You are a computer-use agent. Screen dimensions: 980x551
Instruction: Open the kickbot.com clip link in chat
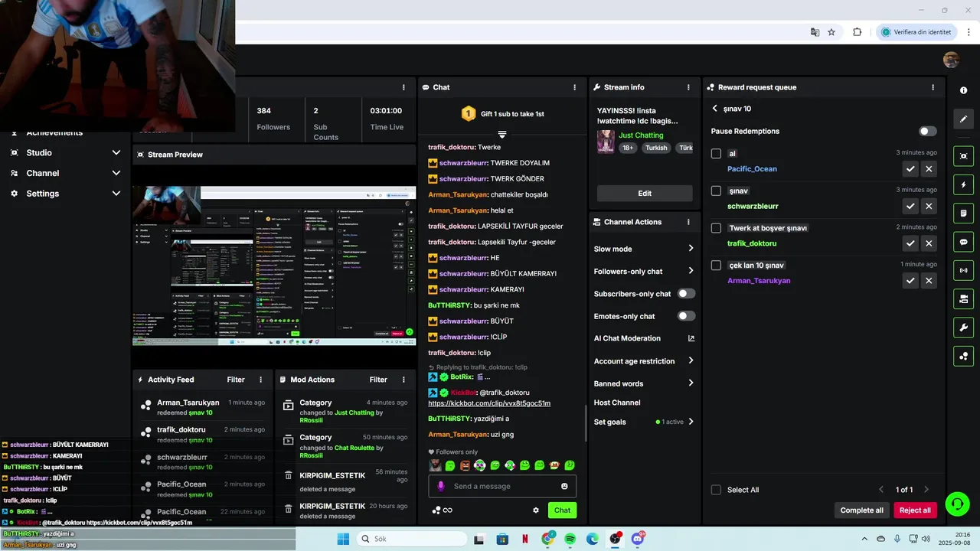[489, 403]
